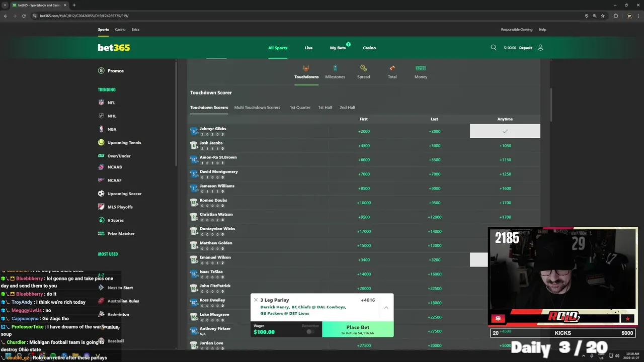This screenshot has width=644, height=362.
Task: Click the browser back arrow
Action: point(6,16)
